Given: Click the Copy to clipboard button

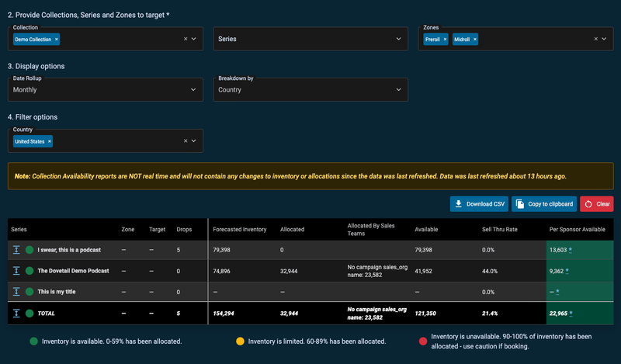Looking at the screenshot, I should [x=544, y=204].
